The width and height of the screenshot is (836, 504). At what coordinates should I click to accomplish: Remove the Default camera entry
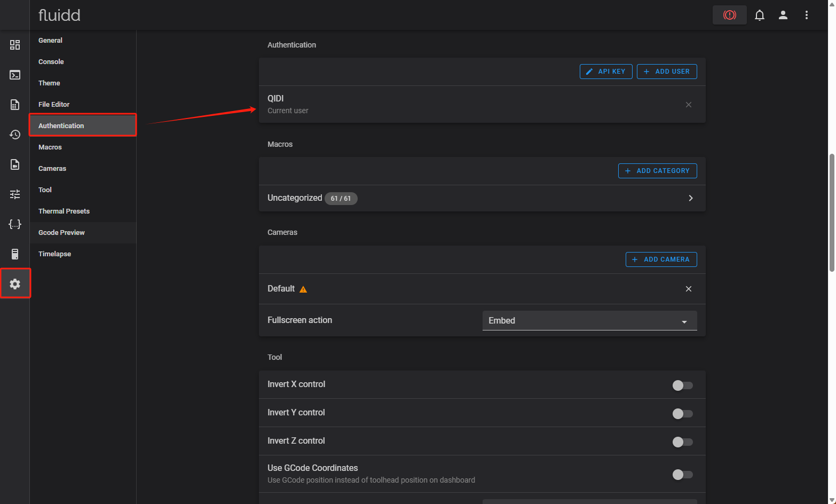point(688,289)
